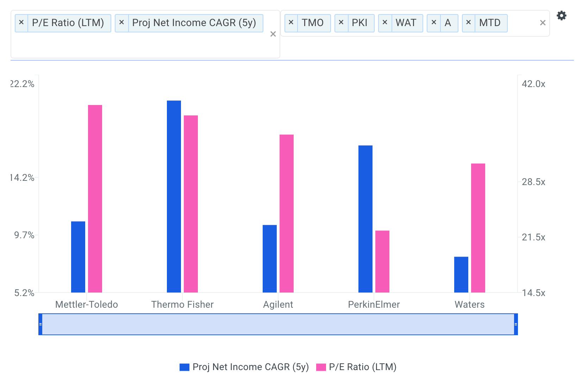The image size is (588, 387).
Task: Select Waters pink P/E bar
Action: tap(478, 228)
